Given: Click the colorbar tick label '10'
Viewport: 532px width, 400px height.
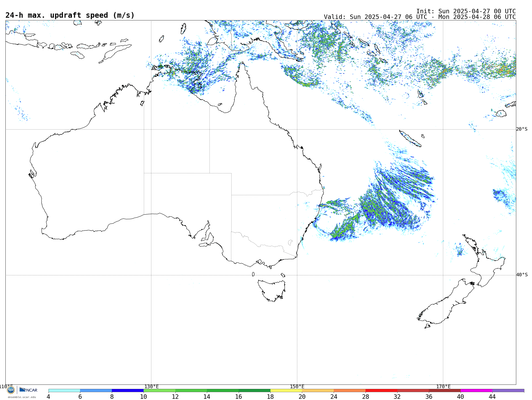Looking at the screenshot, I should tap(144, 397).
